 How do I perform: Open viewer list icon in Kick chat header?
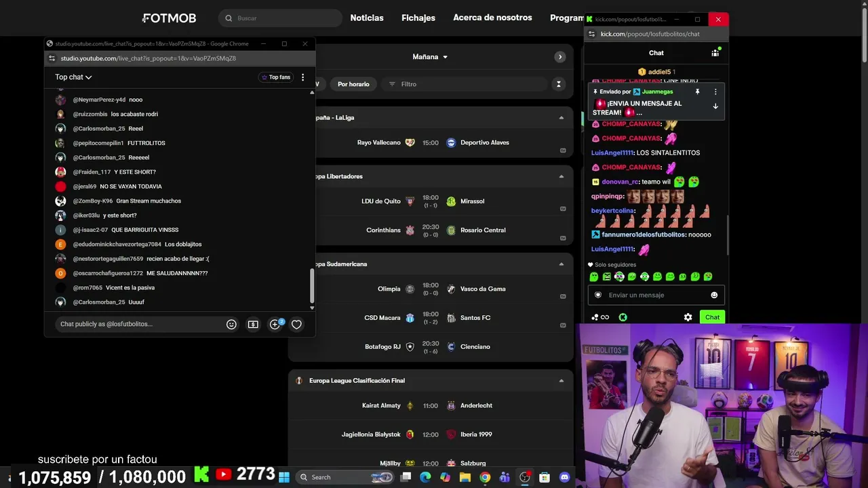[715, 53]
